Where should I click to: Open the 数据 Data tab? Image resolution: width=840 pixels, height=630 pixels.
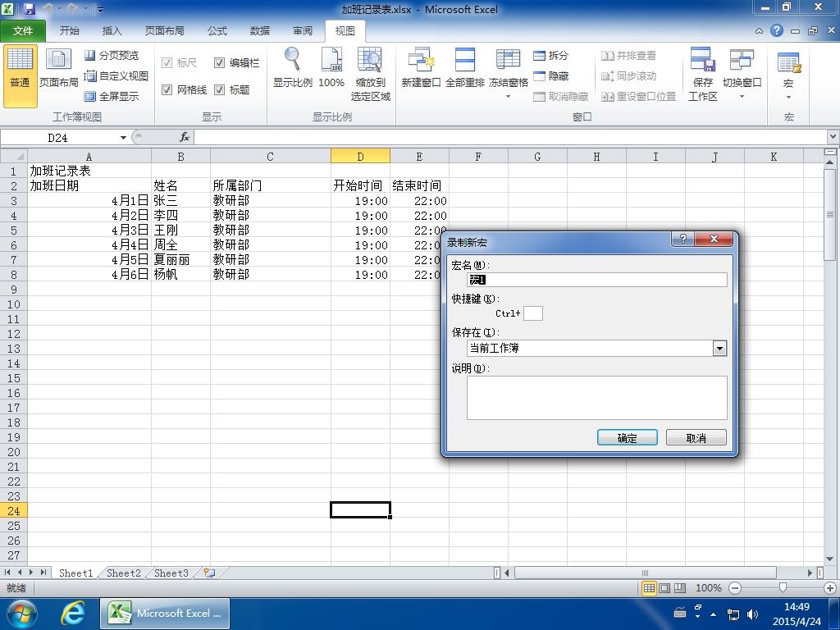click(260, 30)
